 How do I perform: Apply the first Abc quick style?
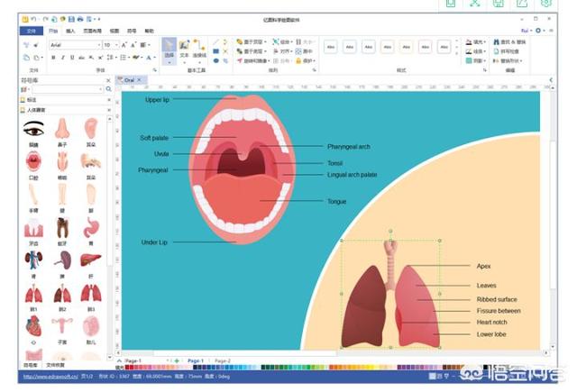(331, 47)
